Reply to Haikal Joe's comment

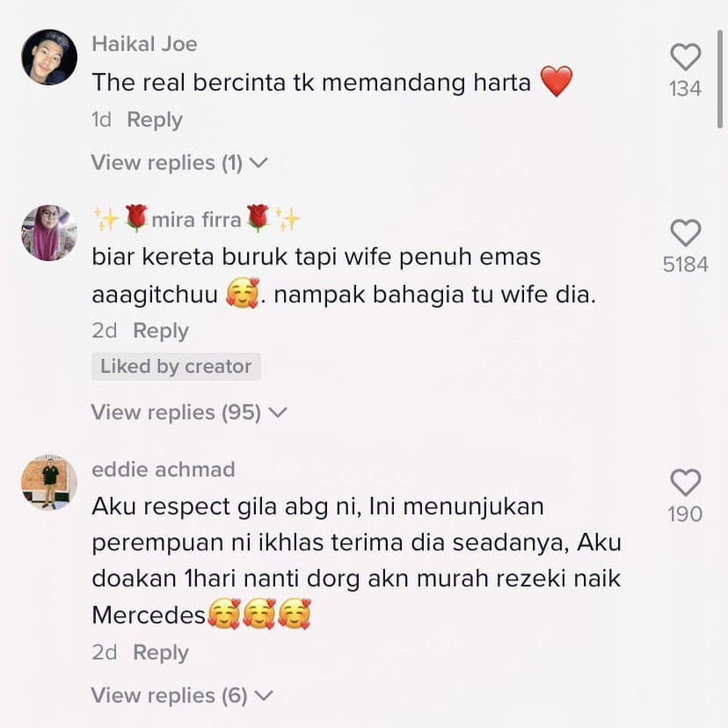(x=155, y=120)
